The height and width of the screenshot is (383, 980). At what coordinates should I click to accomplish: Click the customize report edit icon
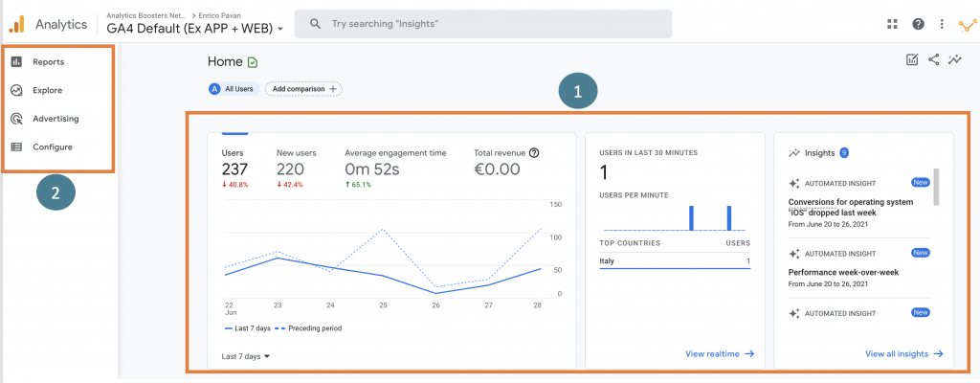912,60
